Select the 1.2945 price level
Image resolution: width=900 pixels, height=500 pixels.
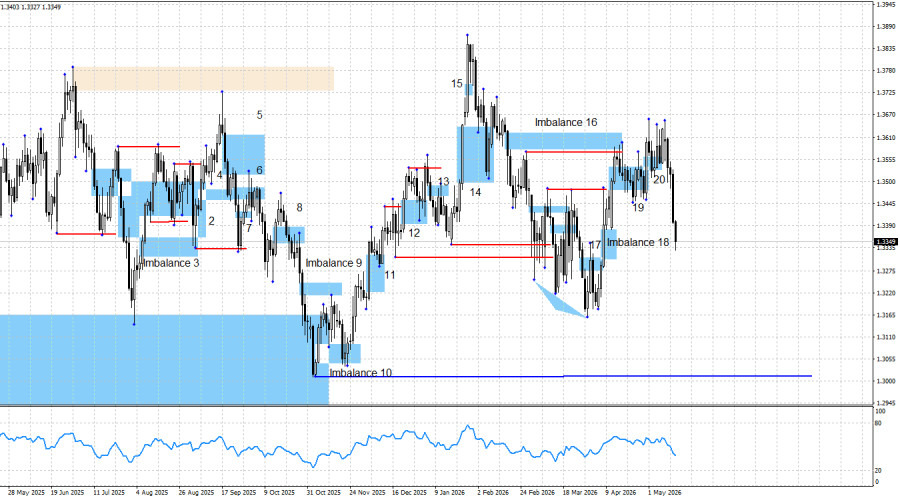coord(886,404)
